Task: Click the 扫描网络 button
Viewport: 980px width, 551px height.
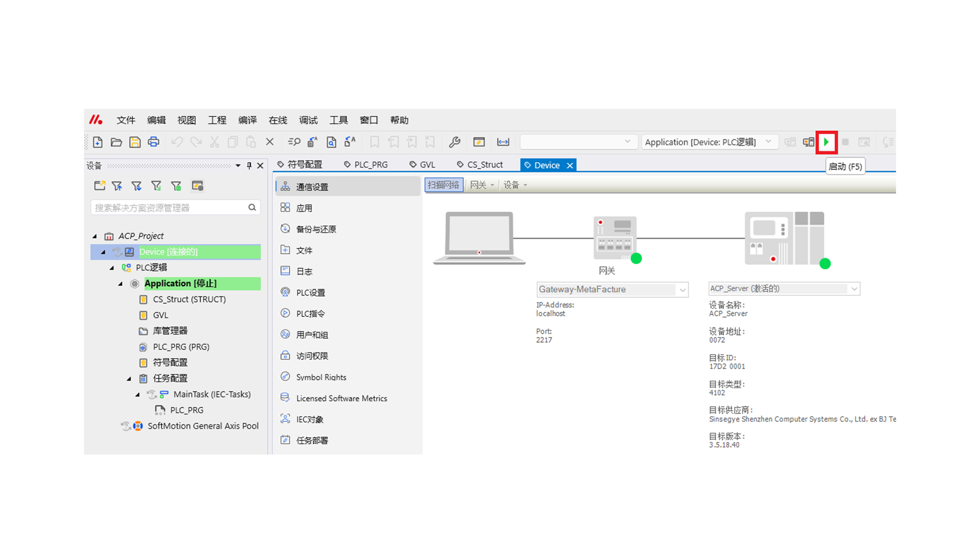Action: pos(443,185)
